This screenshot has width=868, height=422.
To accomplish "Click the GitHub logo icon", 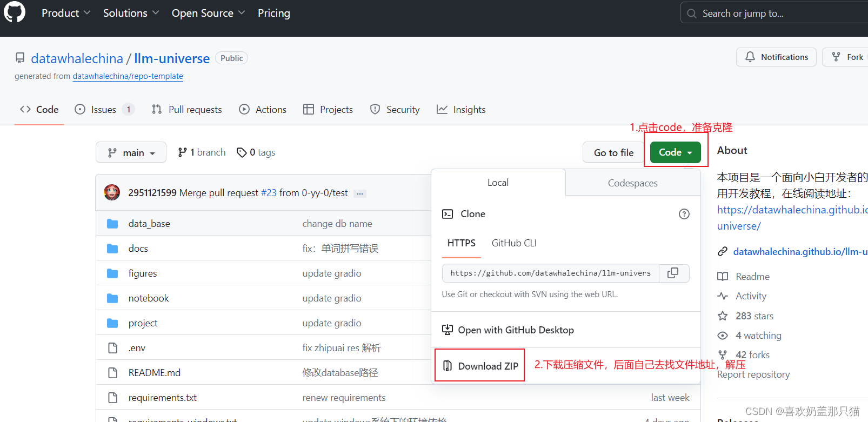I will click(x=15, y=12).
